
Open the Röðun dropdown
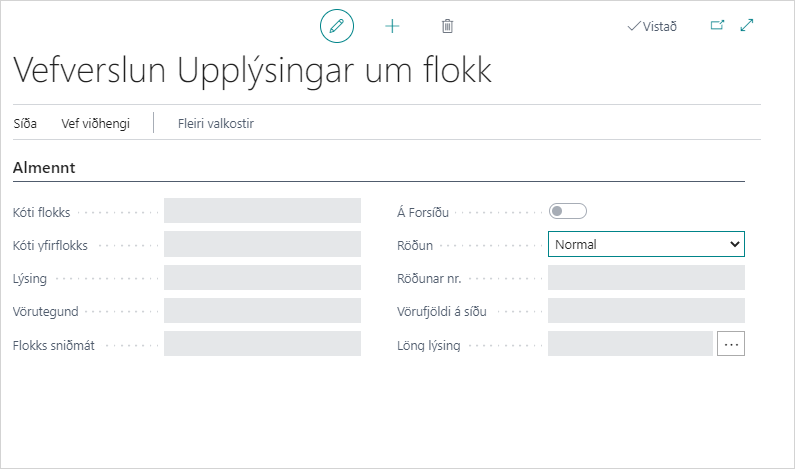tap(646, 244)
